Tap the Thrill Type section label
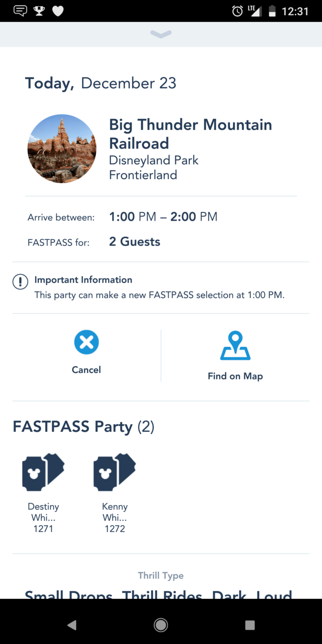The image size is (322, 644). (161, 575)
